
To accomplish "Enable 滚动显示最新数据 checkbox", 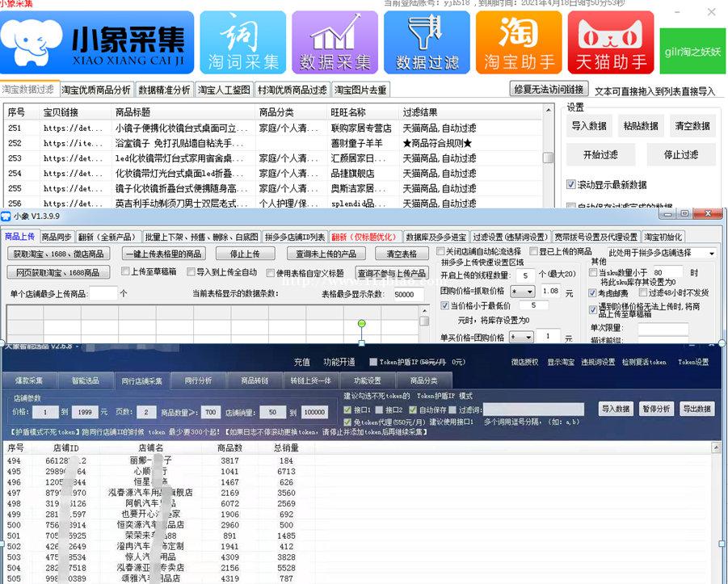I will point(571,185).
